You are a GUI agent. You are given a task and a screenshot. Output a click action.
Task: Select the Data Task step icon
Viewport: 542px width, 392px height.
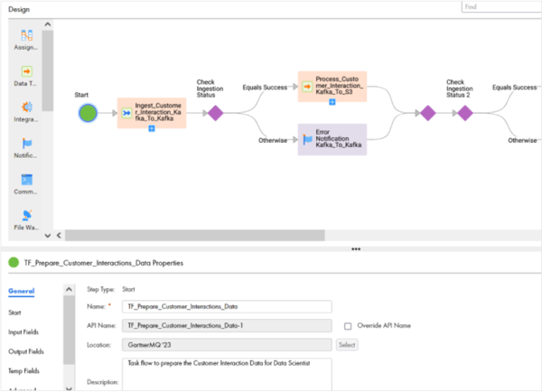pyautogui.click(x=26, y=71)
